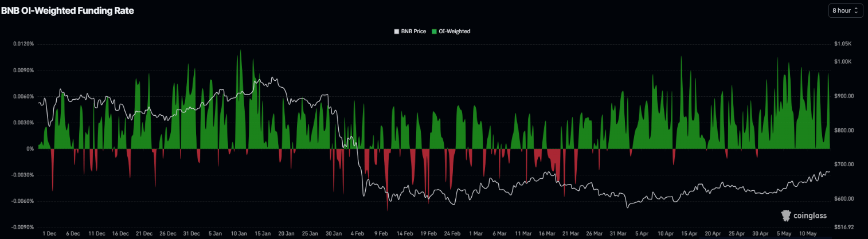
Task: Click the 6 Mar date label
Action: pos(500,234)
